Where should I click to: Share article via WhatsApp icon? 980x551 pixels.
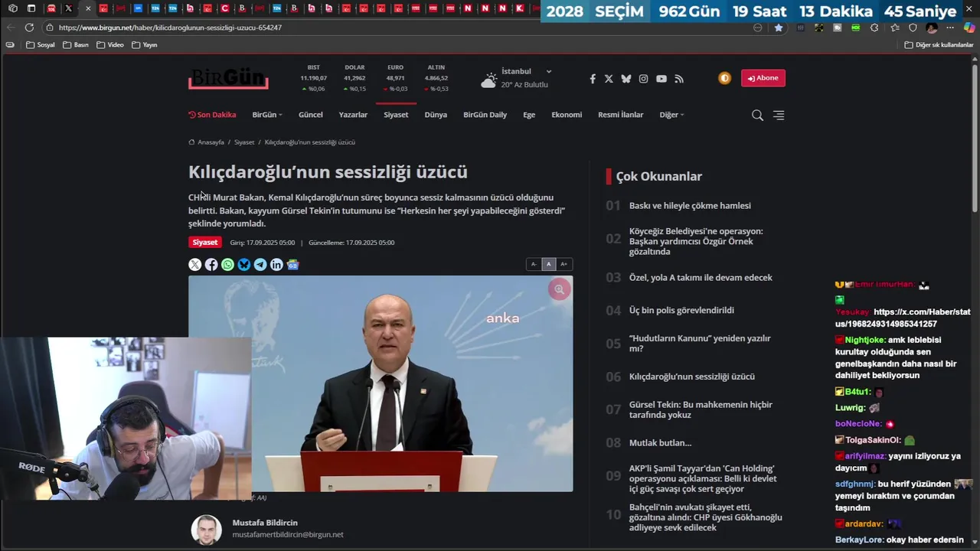tap(227, 265)
